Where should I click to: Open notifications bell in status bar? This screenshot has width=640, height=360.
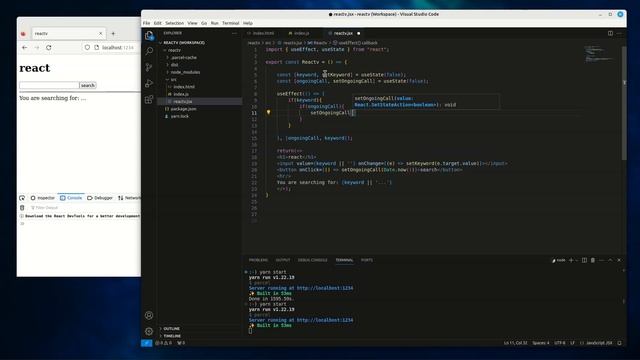click(620, 343)
